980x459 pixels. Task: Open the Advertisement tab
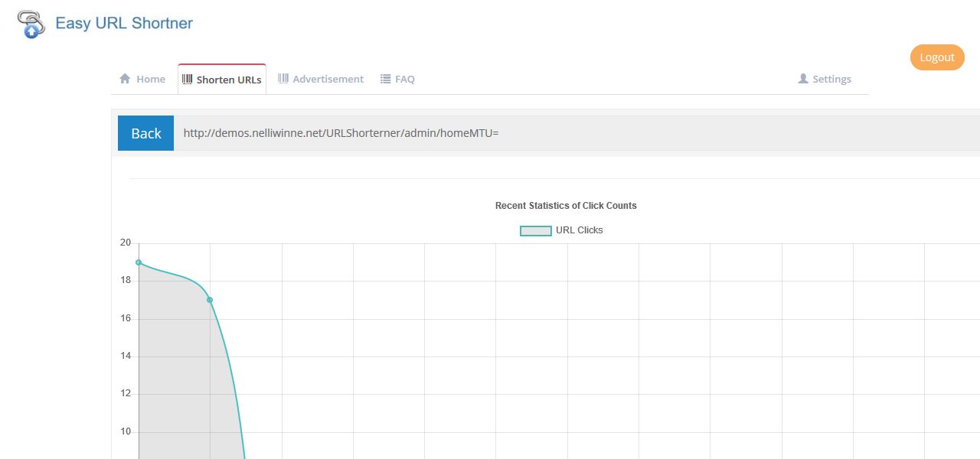pyautogui.click(x=321, y=79)
